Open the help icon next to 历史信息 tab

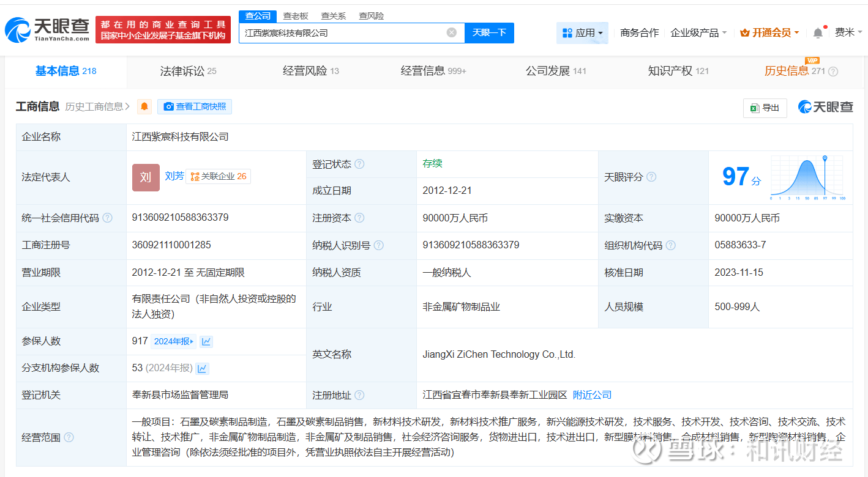pyautogui.click(x=833, y=72)
